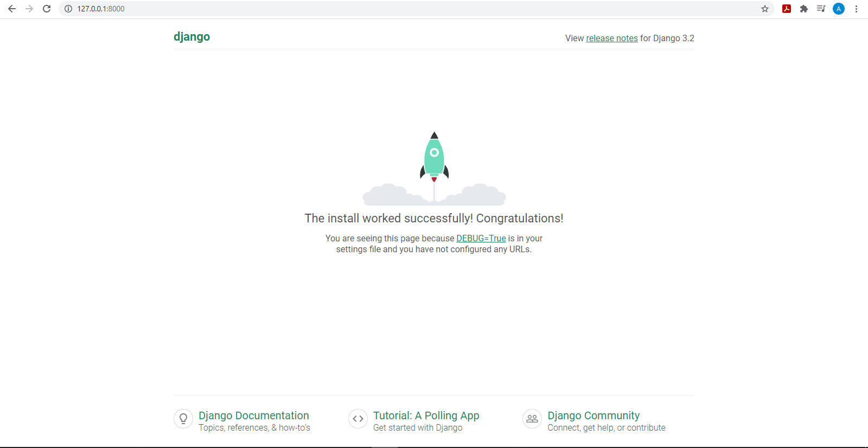Open Django Documentation link
The width and height of the screenshot is (868, 448).
tap(253, 415)
